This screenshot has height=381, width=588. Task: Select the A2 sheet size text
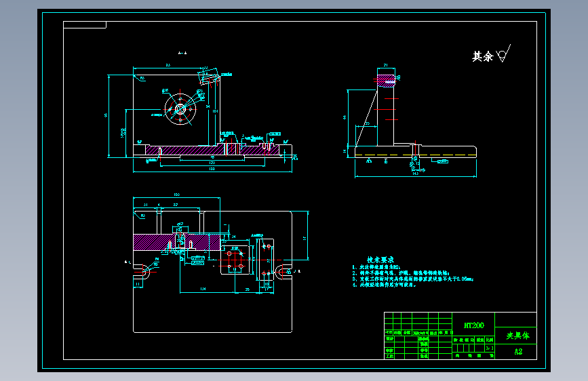518,351
